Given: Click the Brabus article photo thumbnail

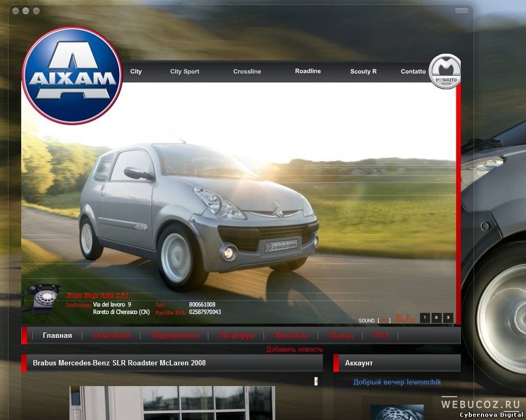Looking at the screenshot, I should point(172,402).
